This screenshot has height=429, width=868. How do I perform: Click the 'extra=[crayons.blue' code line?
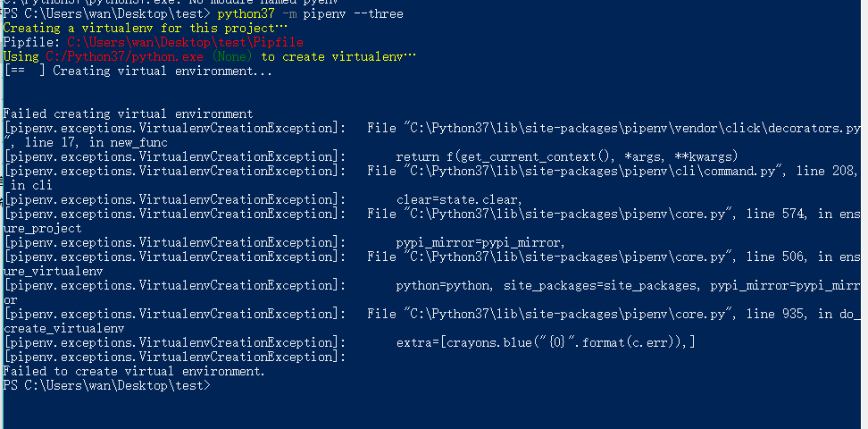[545, 343]
